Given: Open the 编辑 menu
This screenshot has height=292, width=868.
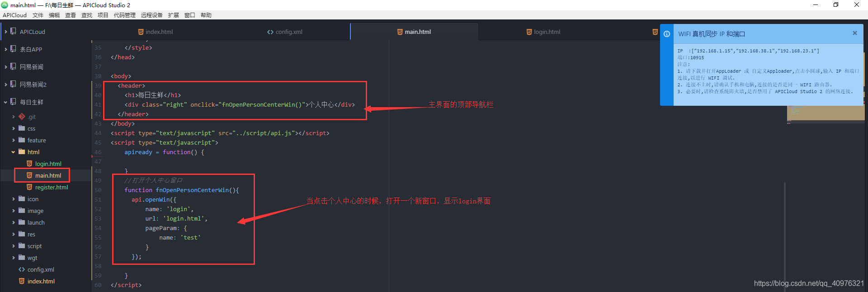Looking at the screenshot, I should tap(54, 15).
